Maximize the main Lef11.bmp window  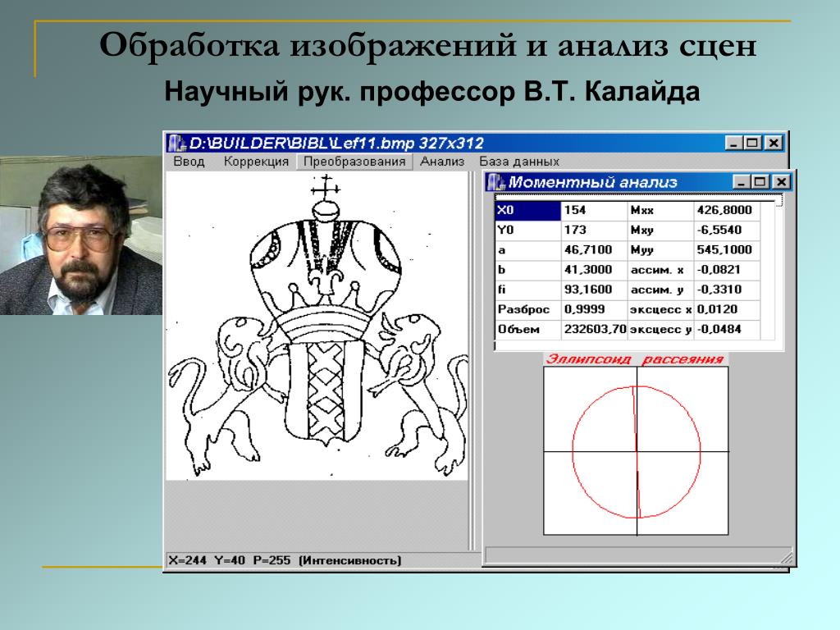point(753,143)
